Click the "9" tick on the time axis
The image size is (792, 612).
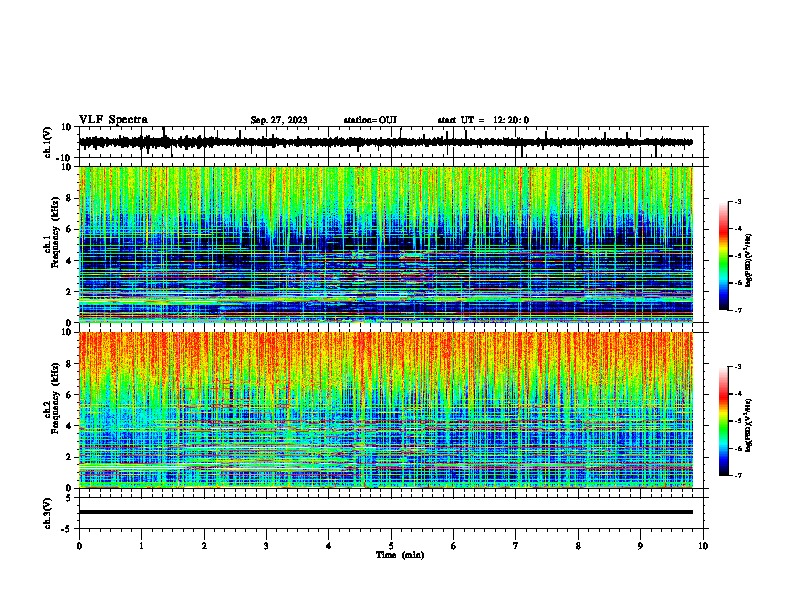(x=640, y=546)
